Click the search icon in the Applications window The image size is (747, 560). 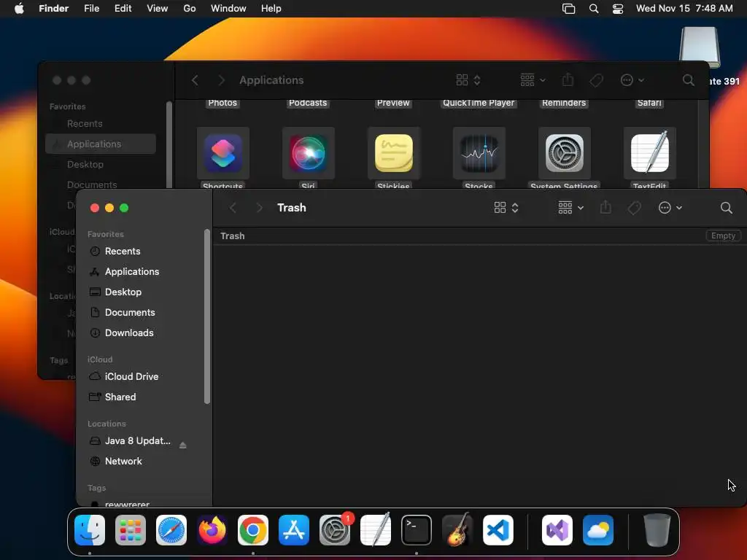688,80
